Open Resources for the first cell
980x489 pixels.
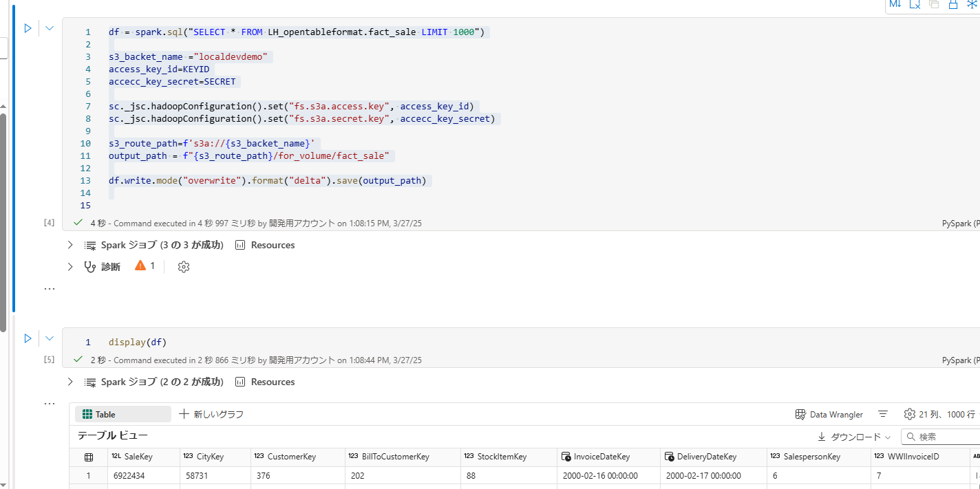[265, 245]
